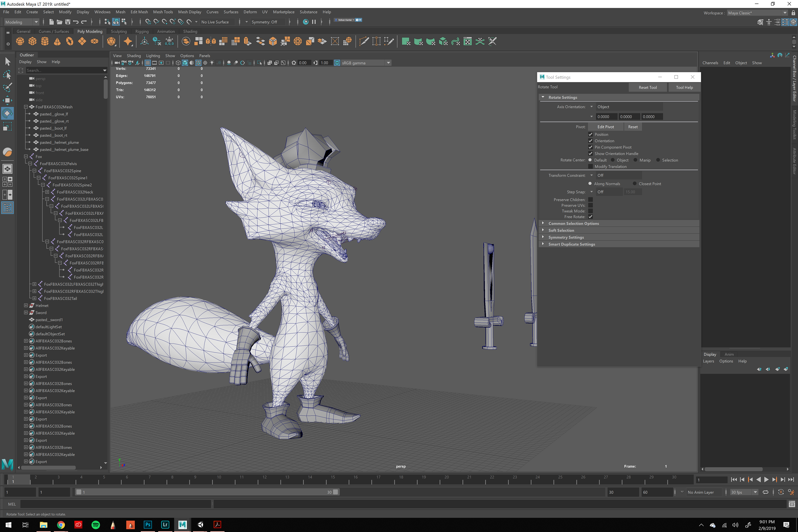Viewport: 798px width, 532px height.
Task: Create a polygon cone from the shelf
Action: (x=57, y=41)
